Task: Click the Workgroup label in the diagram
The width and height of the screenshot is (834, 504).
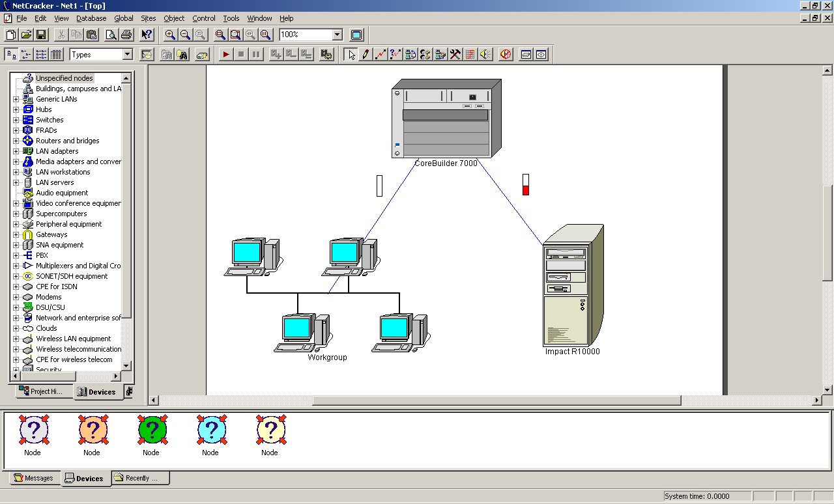Action: click(327, 357)
